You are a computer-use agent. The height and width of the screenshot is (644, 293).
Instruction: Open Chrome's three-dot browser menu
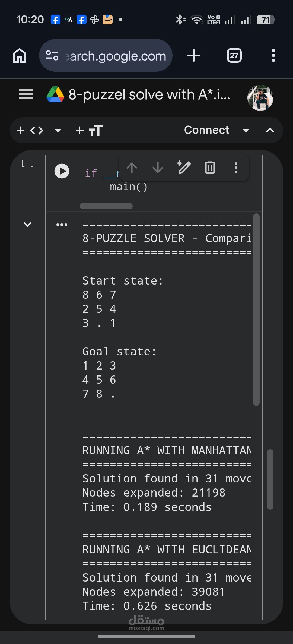pos(273,55)
